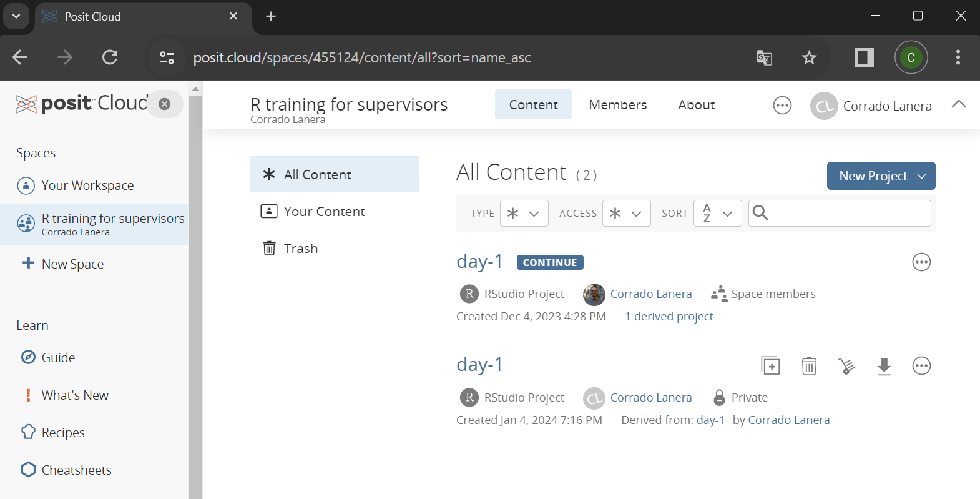Viewport: 980px width, 499px height.
Task: Open the Trash folder
Action: tap(301, 249)
